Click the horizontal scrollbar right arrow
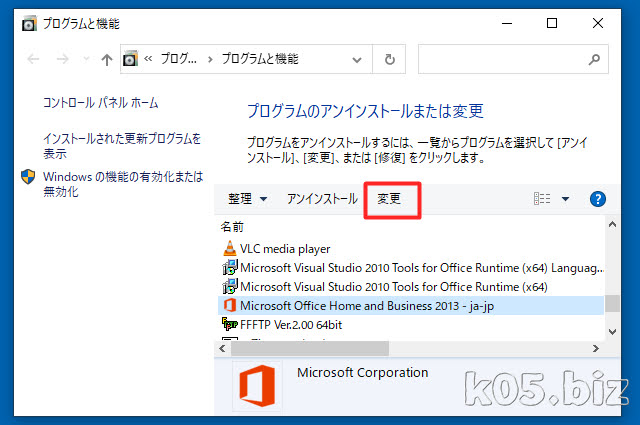 (596, 349)
